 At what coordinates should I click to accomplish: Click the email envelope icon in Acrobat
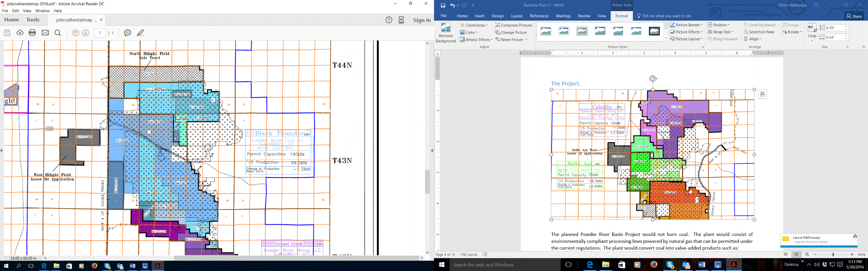[x=45, y=33]
